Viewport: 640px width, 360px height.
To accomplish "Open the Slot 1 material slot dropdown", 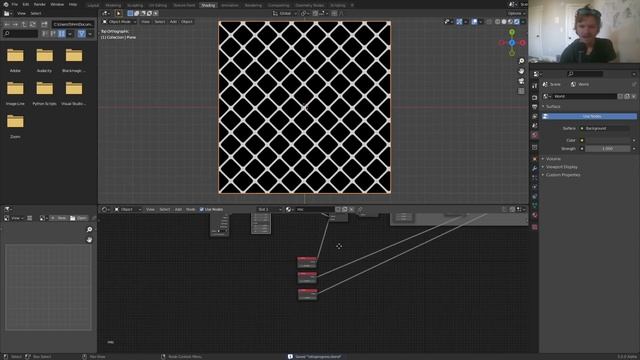I will tap(269, 209).
